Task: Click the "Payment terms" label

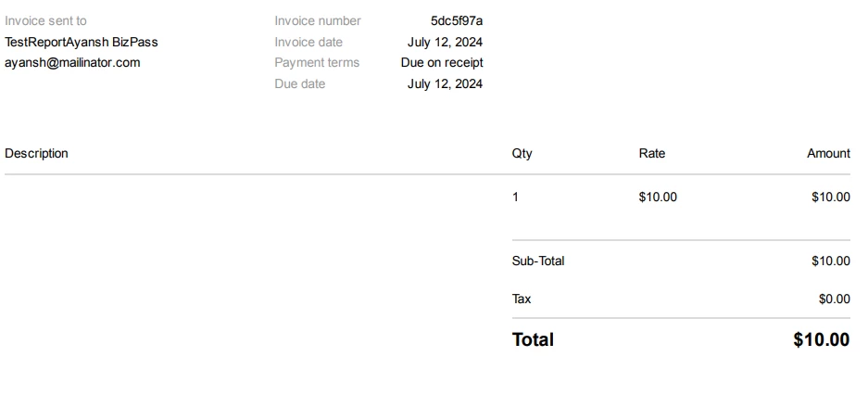Action: pos(317,63)
